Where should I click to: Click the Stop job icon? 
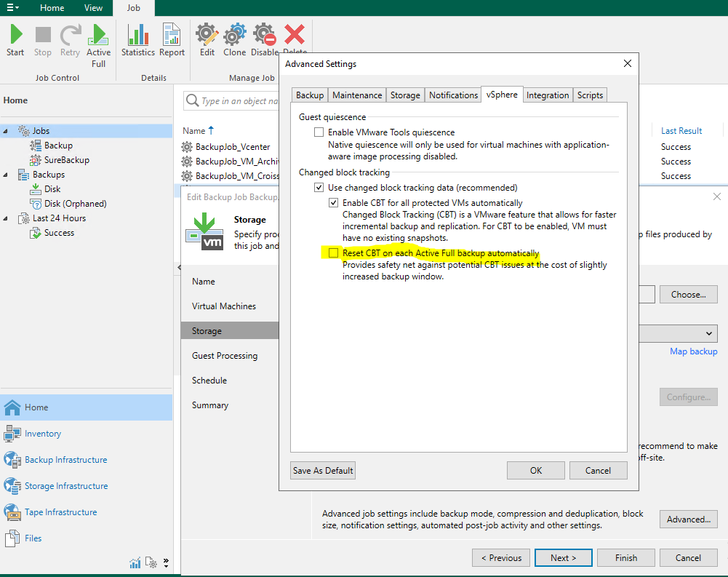pyautogui.click(x=43, y=41)
